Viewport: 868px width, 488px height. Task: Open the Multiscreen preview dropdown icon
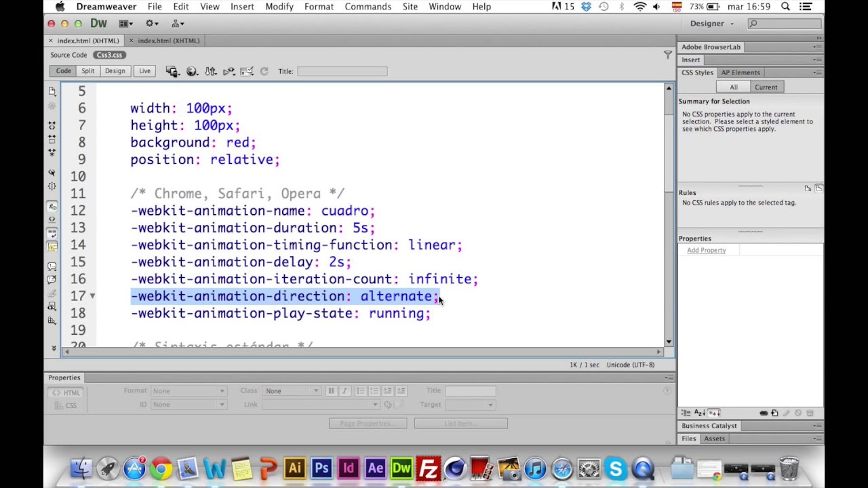click(172, 71)
